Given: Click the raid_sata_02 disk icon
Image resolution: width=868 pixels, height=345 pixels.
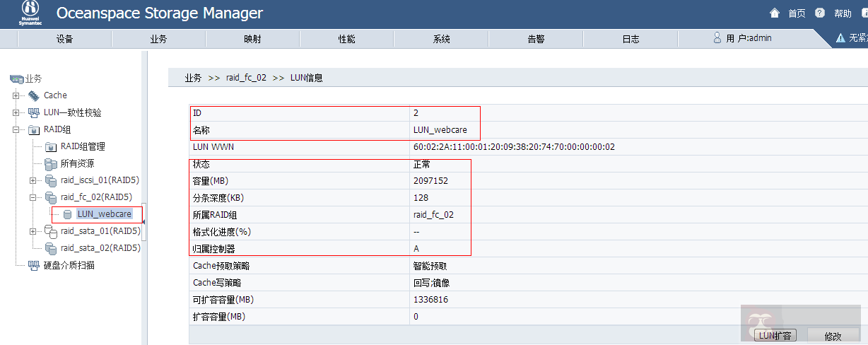Looking at the screenshot, I should pyautogui.click(x=51, y=248).
